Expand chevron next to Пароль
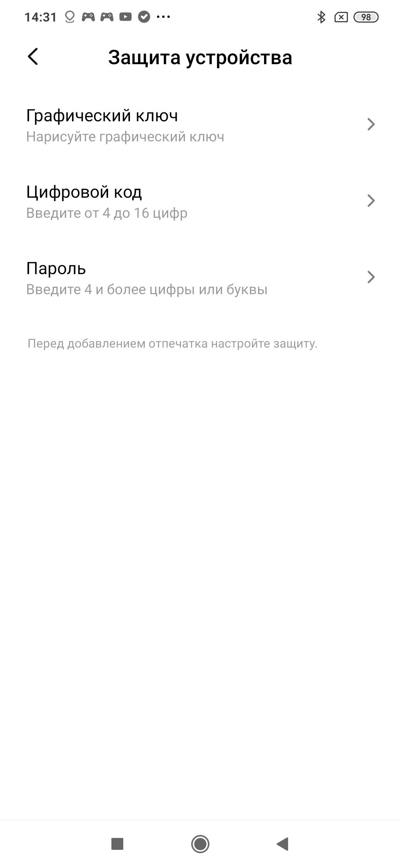Image resolution: width=401 pixels, height=868 pixels. pyautogui.click(x=371, y=277)
